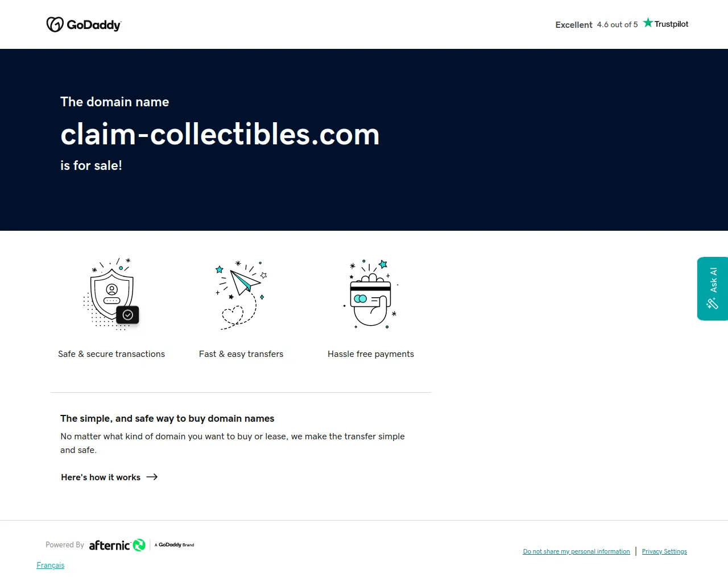Click the Safe & secure transactions label

pos(111,354)
